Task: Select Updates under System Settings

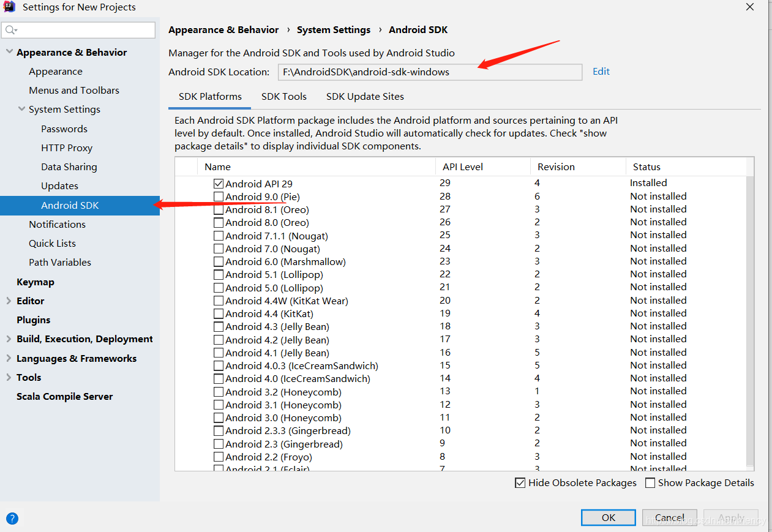Action: pos(59,185)
